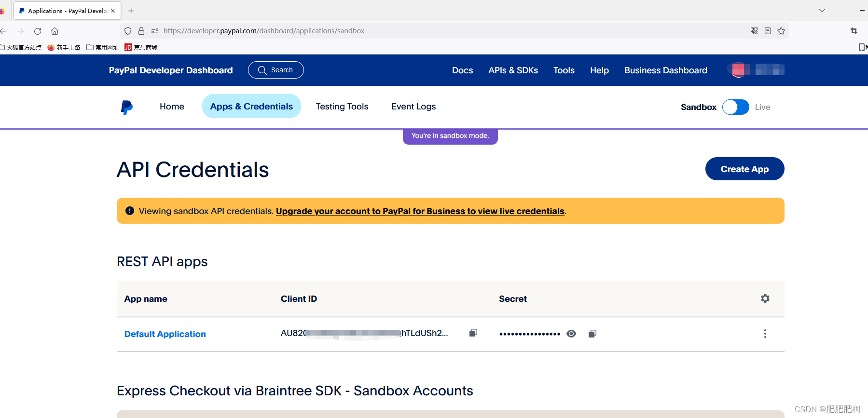Toggle reader view icon

click(768, 31)
